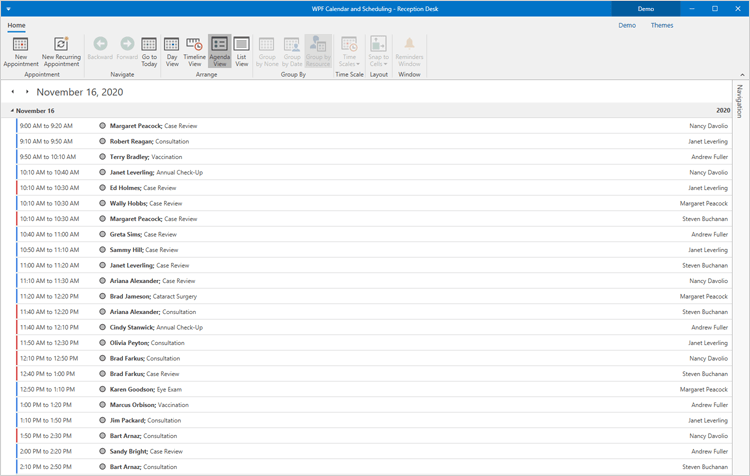Click the Demo link in header

pyautogui.click(x=627, y=25)
